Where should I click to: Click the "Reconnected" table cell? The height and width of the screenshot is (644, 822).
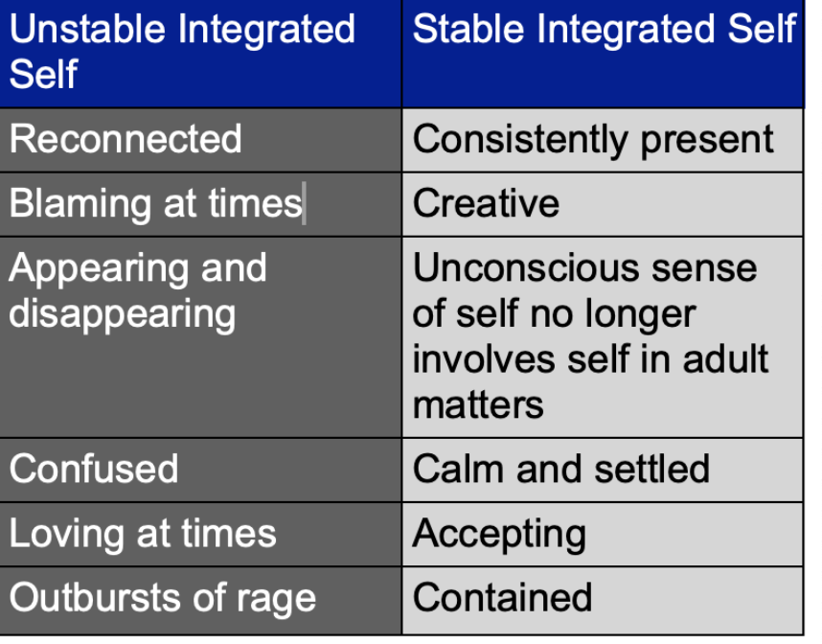pos(200,140)
